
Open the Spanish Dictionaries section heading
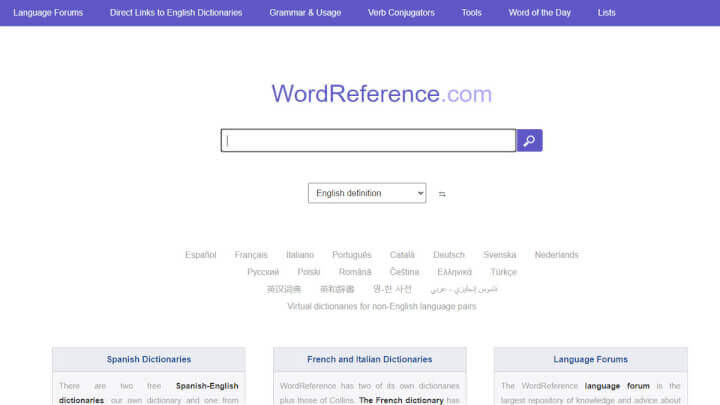pos(149,360)
